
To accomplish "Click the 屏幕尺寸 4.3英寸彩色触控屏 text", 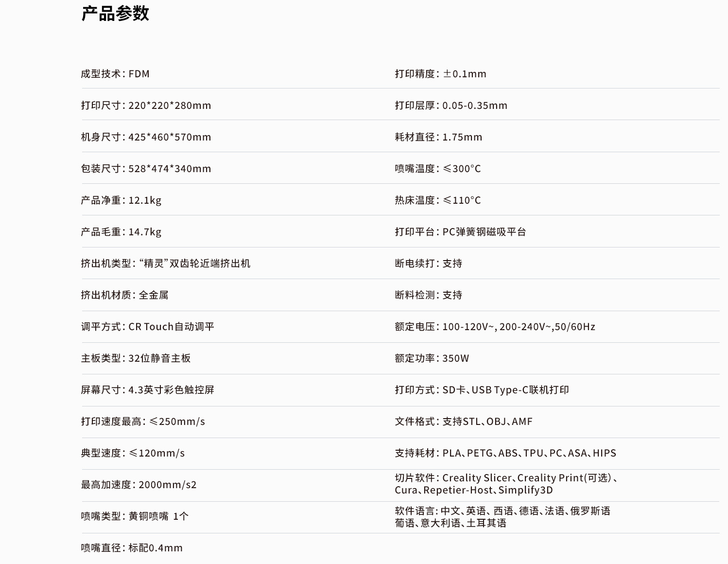I will click(147, 390).
